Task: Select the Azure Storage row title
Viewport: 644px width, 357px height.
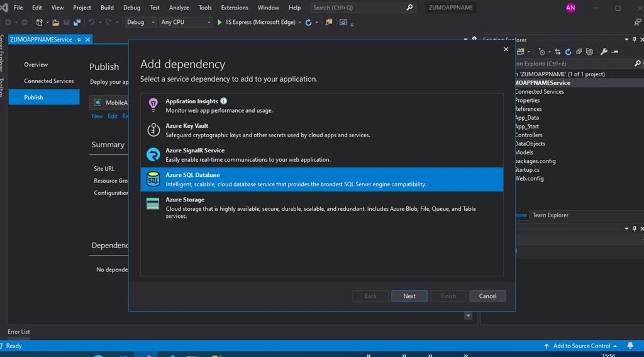Action: [185, 200]
